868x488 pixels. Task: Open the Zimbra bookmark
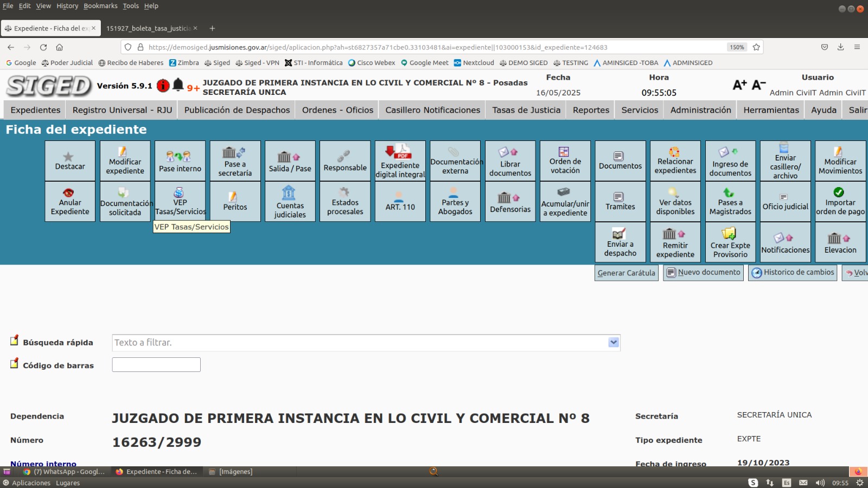[x=184, y=63]
